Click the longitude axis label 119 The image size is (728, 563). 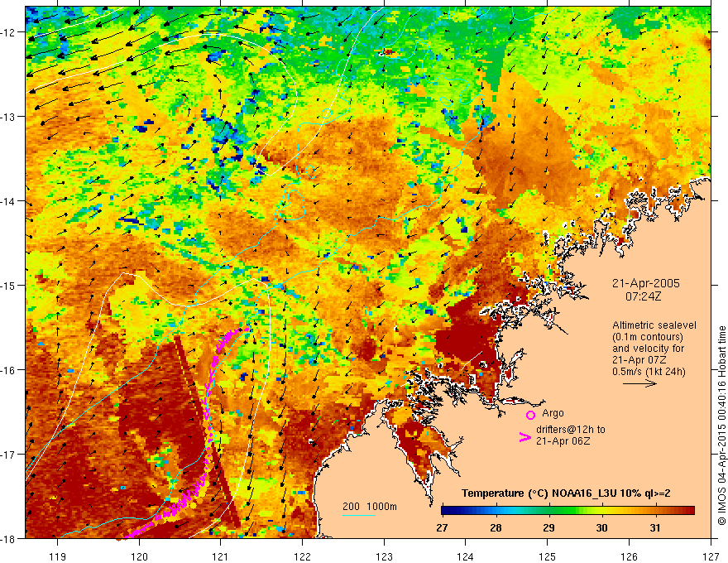coord(58,556)
